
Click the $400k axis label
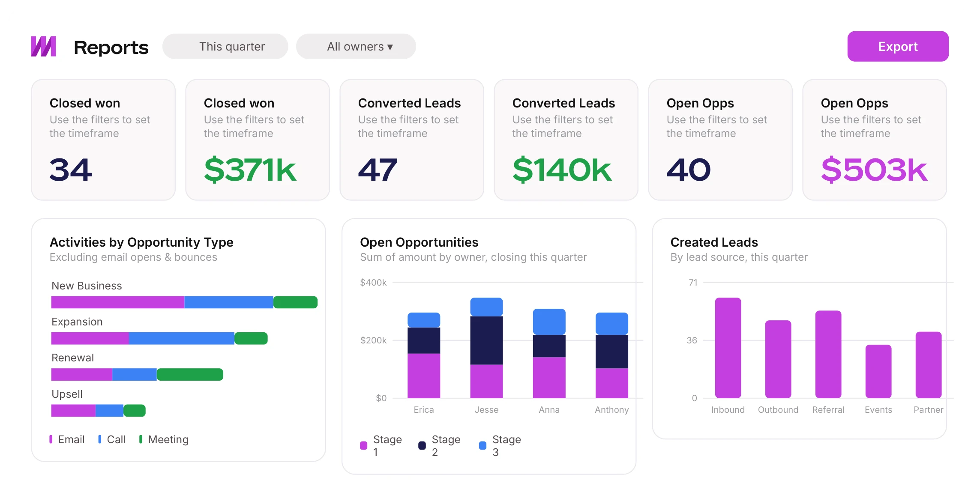(373, 283)
